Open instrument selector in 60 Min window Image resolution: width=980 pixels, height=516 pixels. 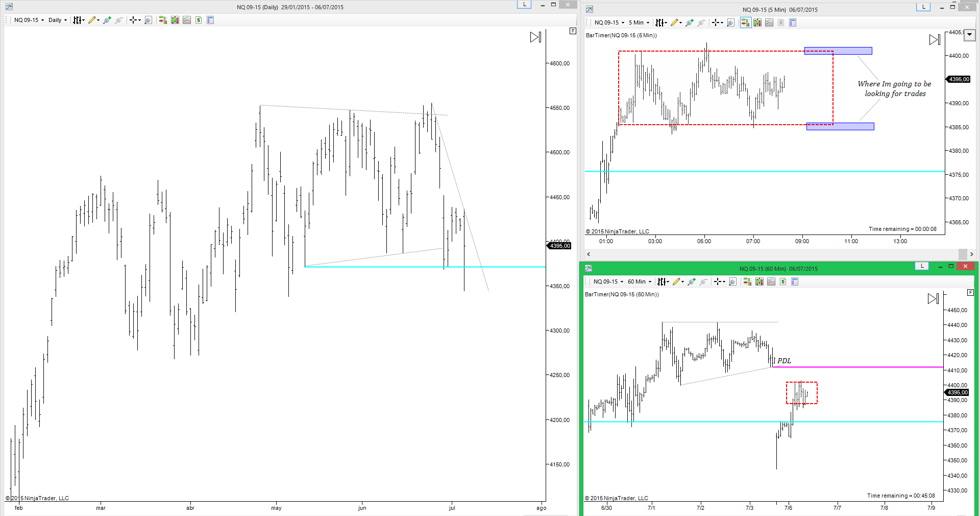tap(608, 282)
